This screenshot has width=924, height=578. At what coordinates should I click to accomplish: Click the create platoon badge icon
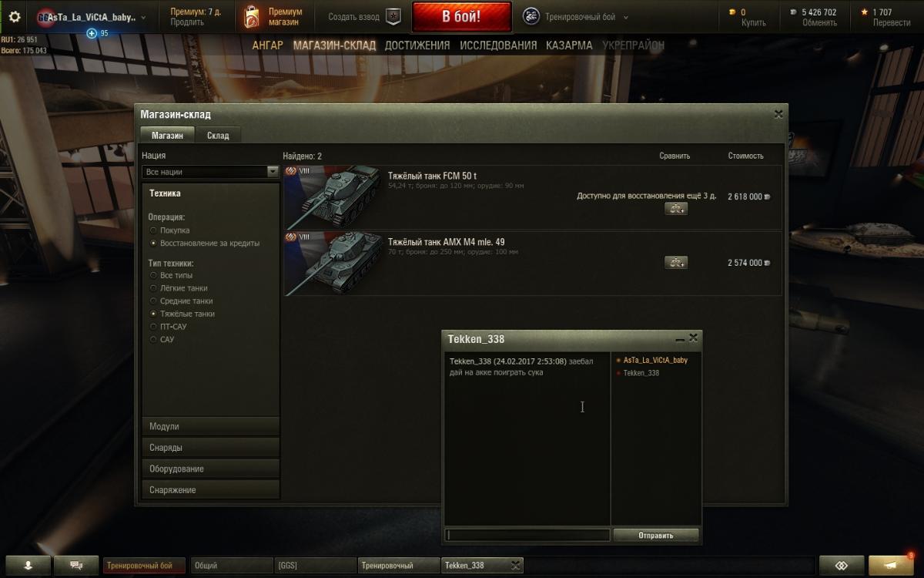[393, 16]
